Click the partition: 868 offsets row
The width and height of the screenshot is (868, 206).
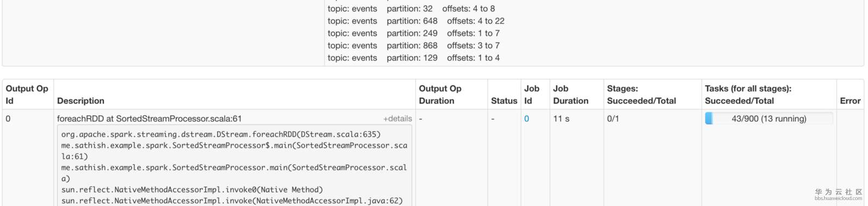(414, 46)
